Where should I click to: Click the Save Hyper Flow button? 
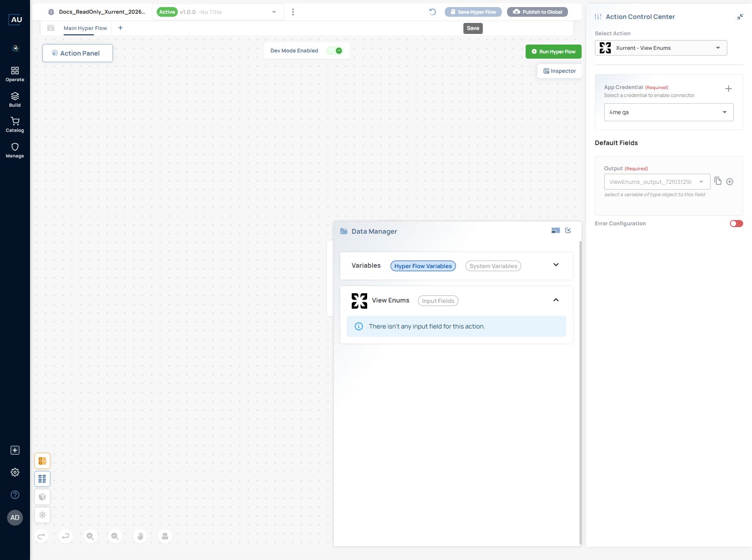pos(473,12)
